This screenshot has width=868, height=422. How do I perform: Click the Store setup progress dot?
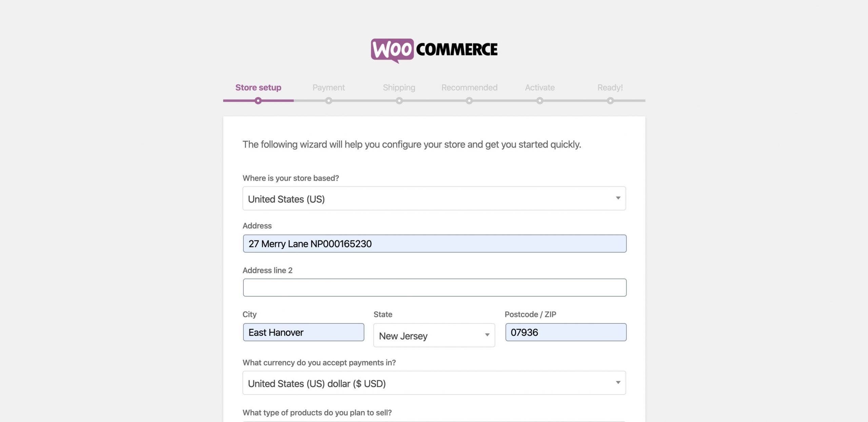[x=258, y=101]
